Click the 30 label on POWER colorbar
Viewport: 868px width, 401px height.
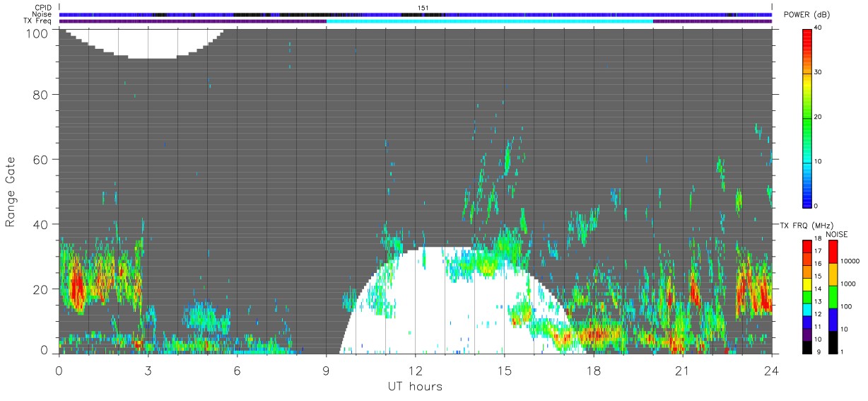[819, 72]
